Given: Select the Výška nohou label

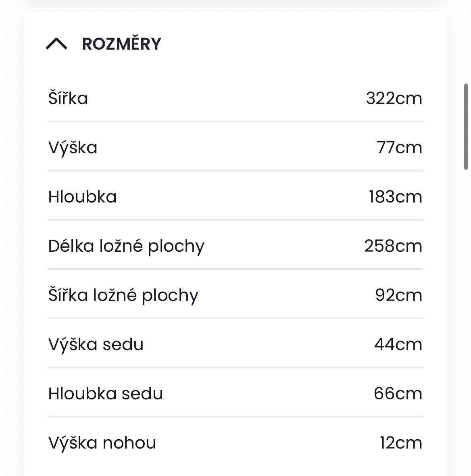Looking at the screenshot, I should [x=102, y=443].
